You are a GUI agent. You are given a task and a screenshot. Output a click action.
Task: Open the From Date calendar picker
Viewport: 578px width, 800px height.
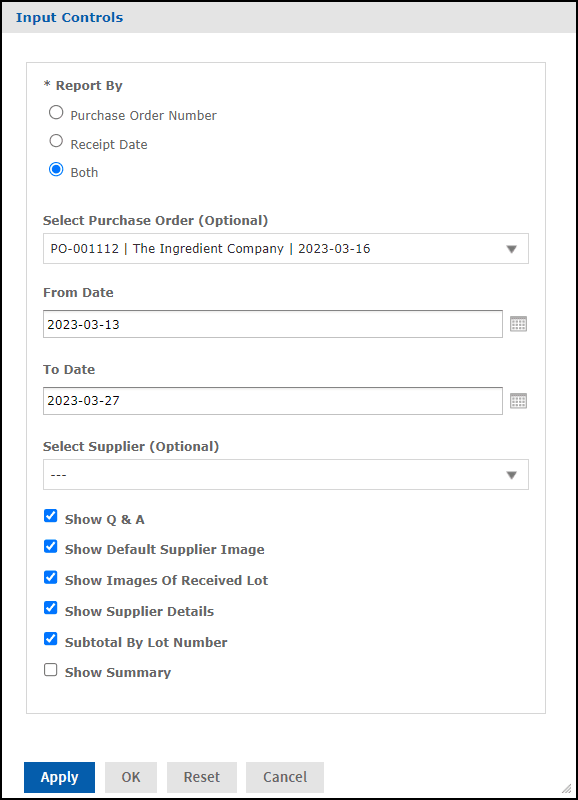[519, 323]
